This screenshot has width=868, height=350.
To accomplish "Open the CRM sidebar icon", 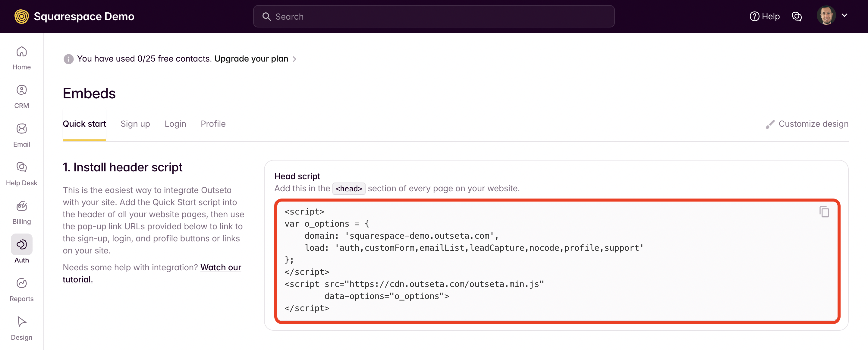I will [x=22, y=96].
